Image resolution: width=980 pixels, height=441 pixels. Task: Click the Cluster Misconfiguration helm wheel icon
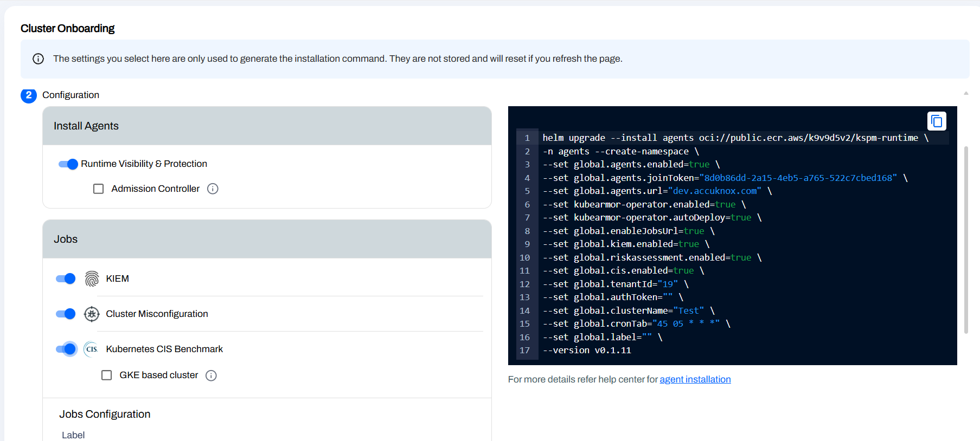click(92, 314)
